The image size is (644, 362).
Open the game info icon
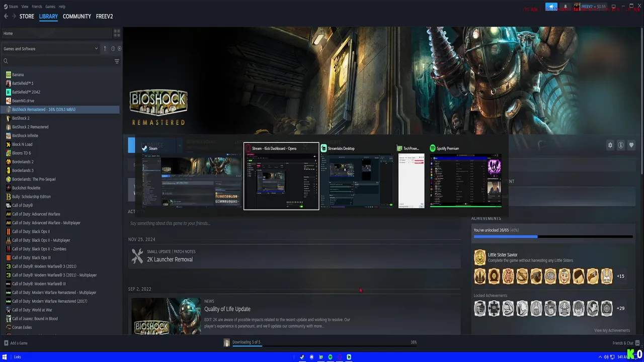[x=621, y=145]
